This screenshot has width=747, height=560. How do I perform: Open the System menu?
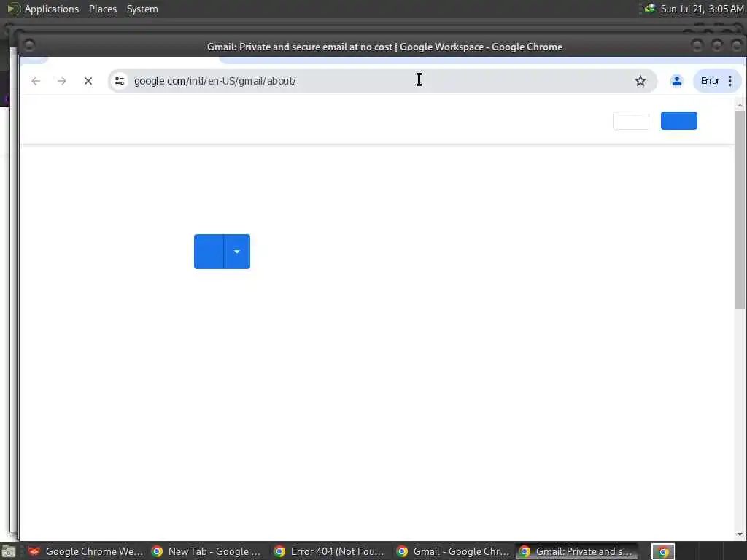(x=142, y=9)
